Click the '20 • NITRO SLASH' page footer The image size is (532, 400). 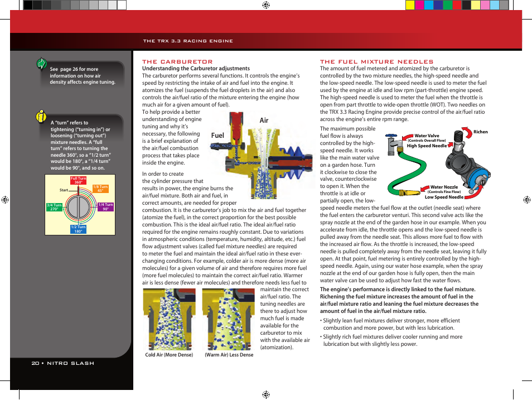(x=63, y=363)
